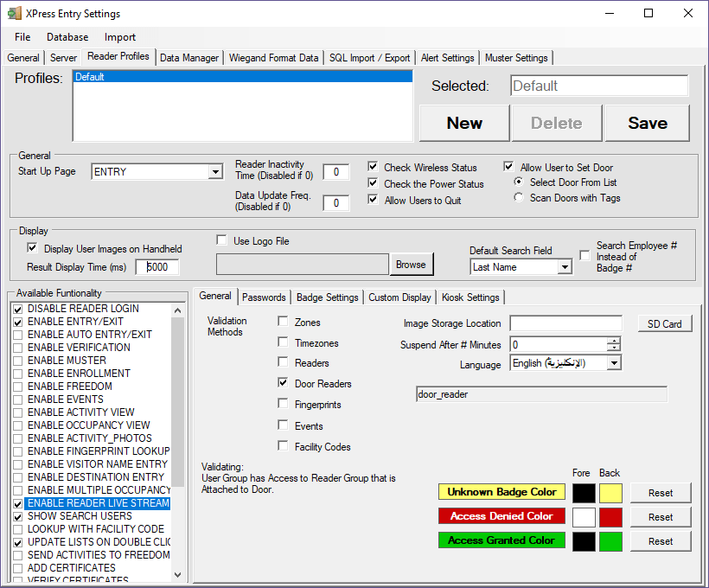Open the Start Up Page dropdown
Image resolution: width=709 pixels, height=588 pixels.
pyautogui.click(x=215, y=172)
